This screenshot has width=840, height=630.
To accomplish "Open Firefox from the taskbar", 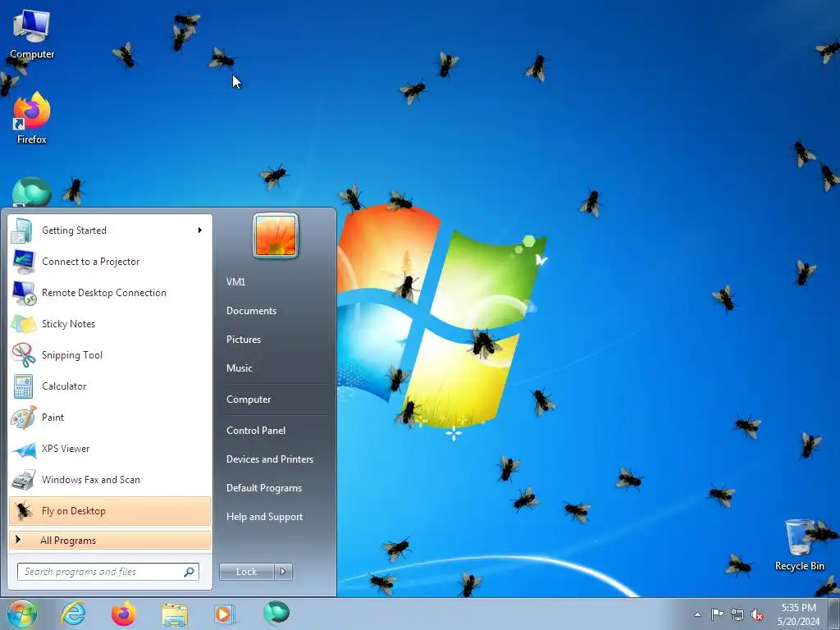I will click(124, 614).
